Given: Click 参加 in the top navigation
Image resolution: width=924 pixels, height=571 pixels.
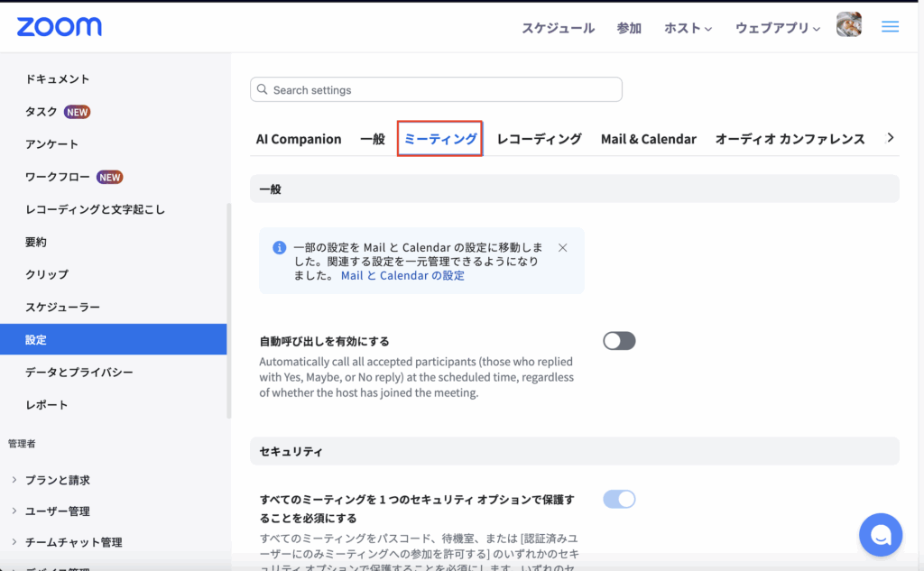Looking at the screenshot, I should [x=629, y=28].
